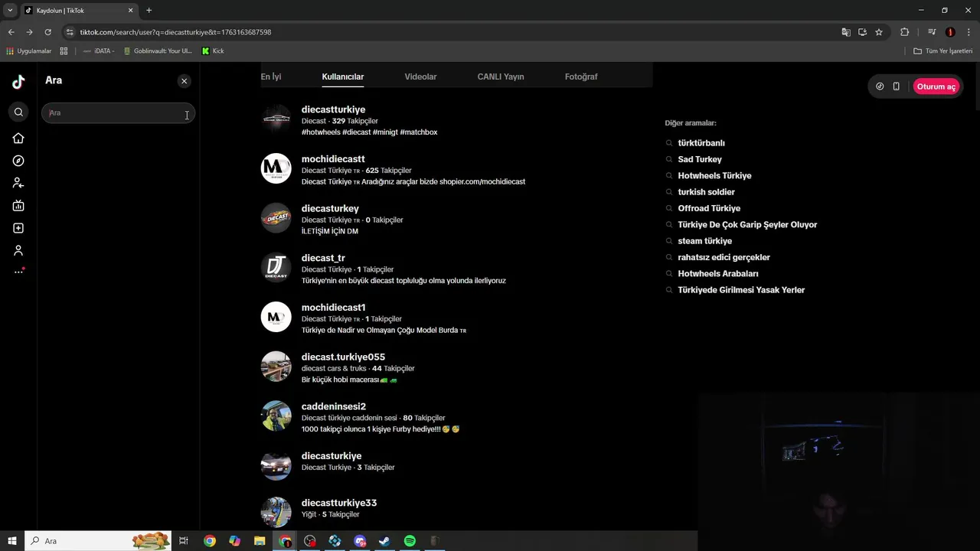The image size is (980, 551).
Task: Open the Explore compass icon in sidebar
Action: pyautogui.click(x=18, y=161)
